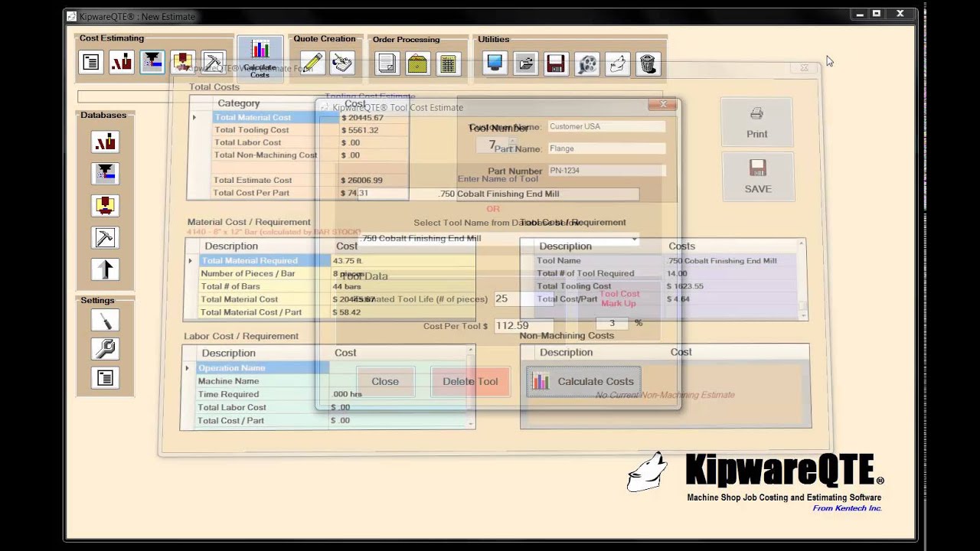Select Total Cost Per Part row
The width and height of the screenshot is (980, 551).
coord(299,193)
